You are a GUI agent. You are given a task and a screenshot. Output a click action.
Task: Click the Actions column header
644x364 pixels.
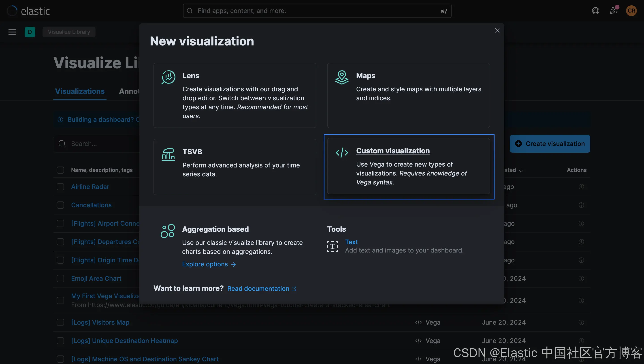tap(576, 170)
